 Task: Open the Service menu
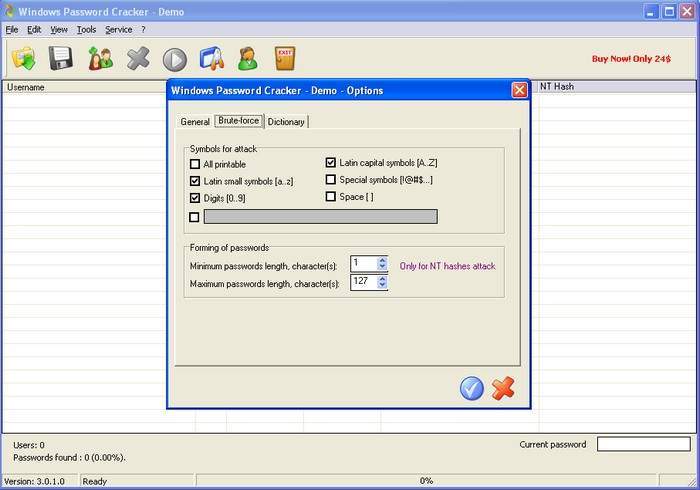pyautogui.click(x=118, y=30)
